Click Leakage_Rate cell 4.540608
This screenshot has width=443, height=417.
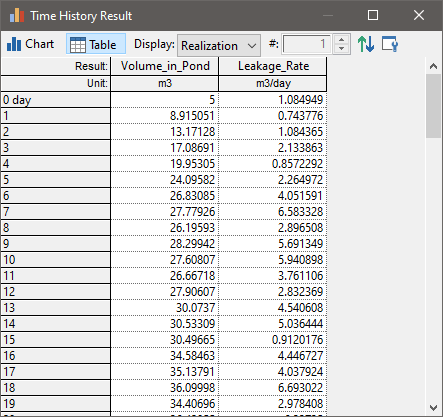click(273, 308)
